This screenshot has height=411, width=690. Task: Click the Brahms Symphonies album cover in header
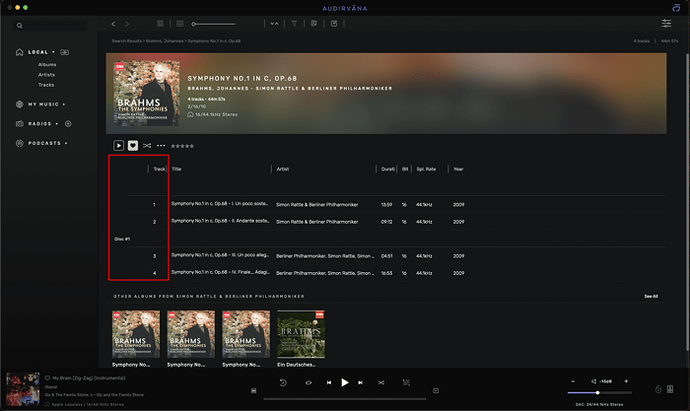click(147, 93)
